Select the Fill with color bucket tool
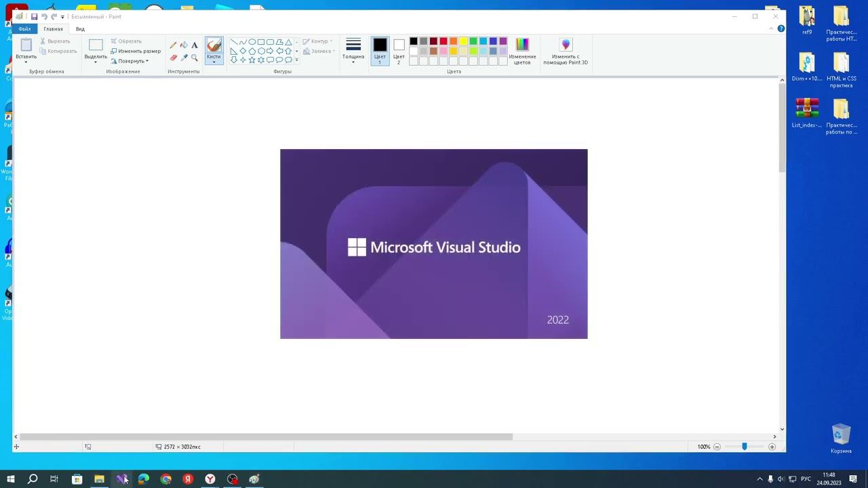868x488 pixels. coord(184,45)
